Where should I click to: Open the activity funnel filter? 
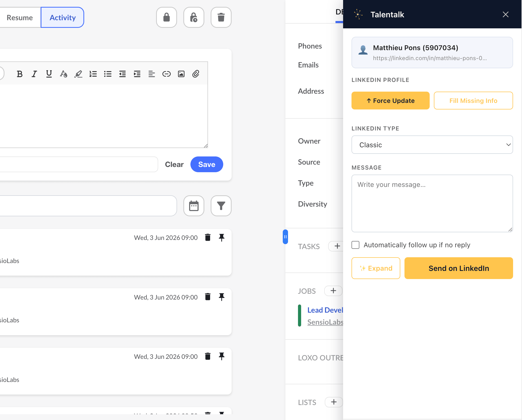click(x=221, y=206)
